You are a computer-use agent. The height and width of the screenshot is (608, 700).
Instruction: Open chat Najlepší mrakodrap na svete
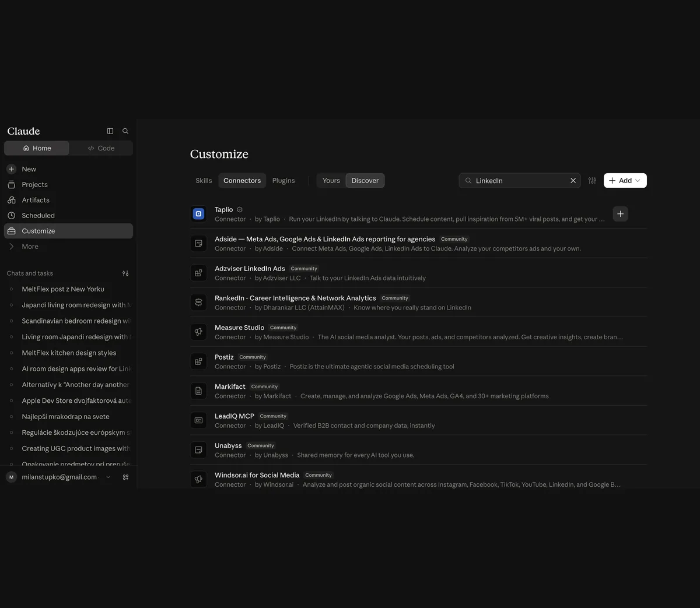[x=68, y=417]
